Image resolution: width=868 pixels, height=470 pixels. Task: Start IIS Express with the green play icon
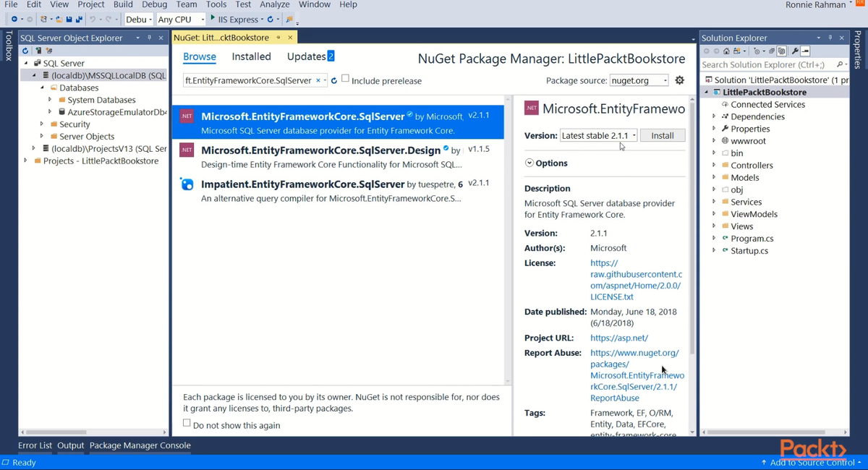213,18
